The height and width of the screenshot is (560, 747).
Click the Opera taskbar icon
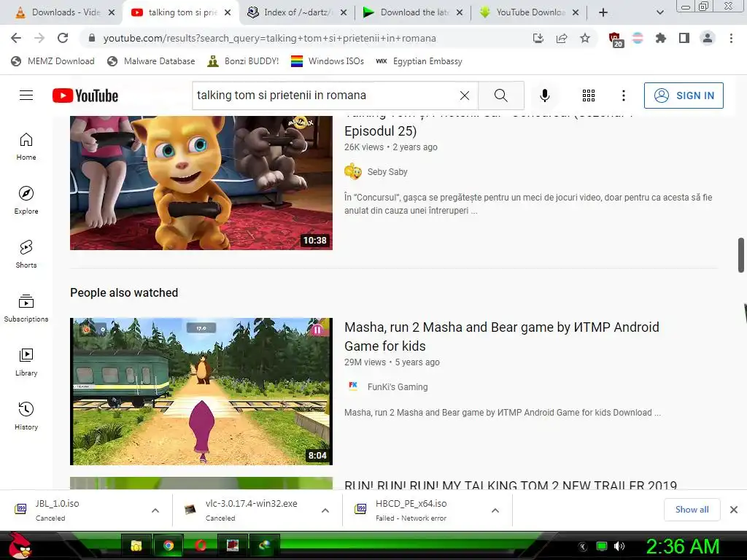pyautogui.click(x=201, y=545)
